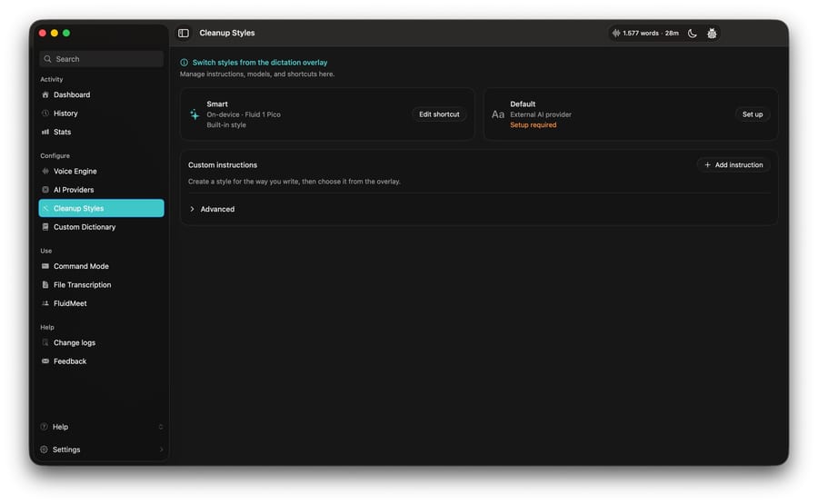Click the Custom Dictionary book icon
The height and width of the screenshot is (504, 818).
[x=45, y=227]
